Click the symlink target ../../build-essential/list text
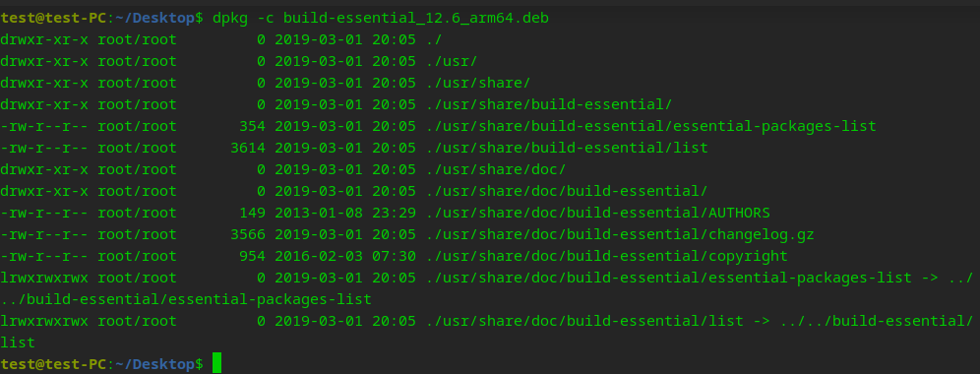This screenshot has height=374, width=980. [877, 322]
